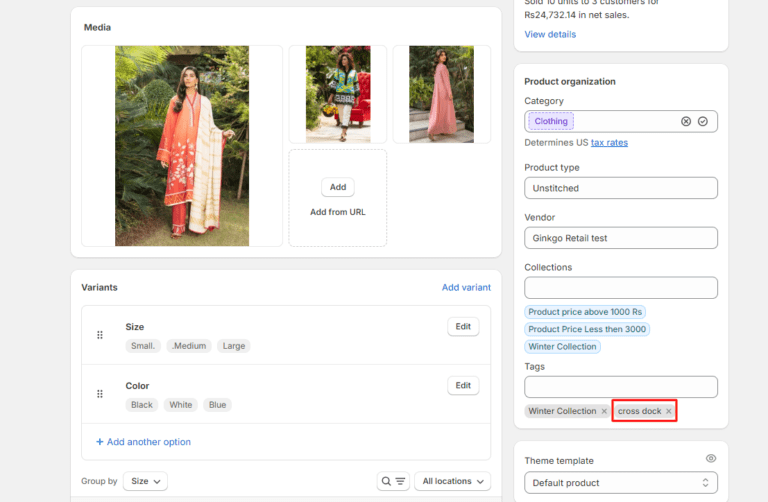Click the Collections search field
Image resolution: width=768 pixels, height=502 pixels.
[621, 288]
